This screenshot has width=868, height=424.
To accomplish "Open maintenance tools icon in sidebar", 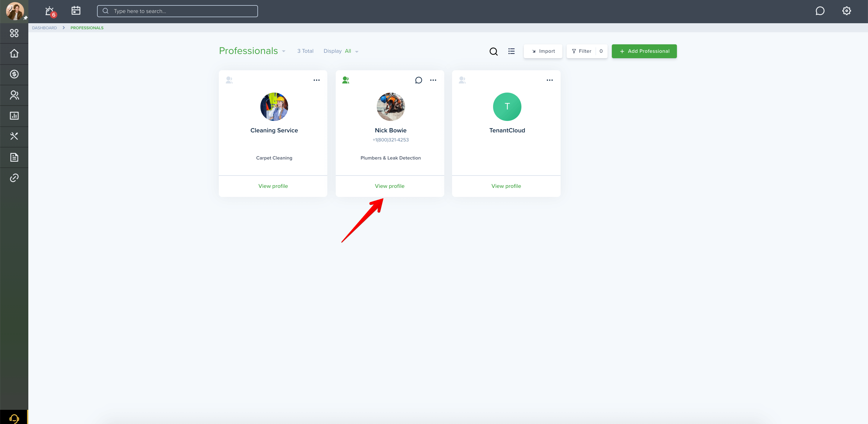I will 14,137.
